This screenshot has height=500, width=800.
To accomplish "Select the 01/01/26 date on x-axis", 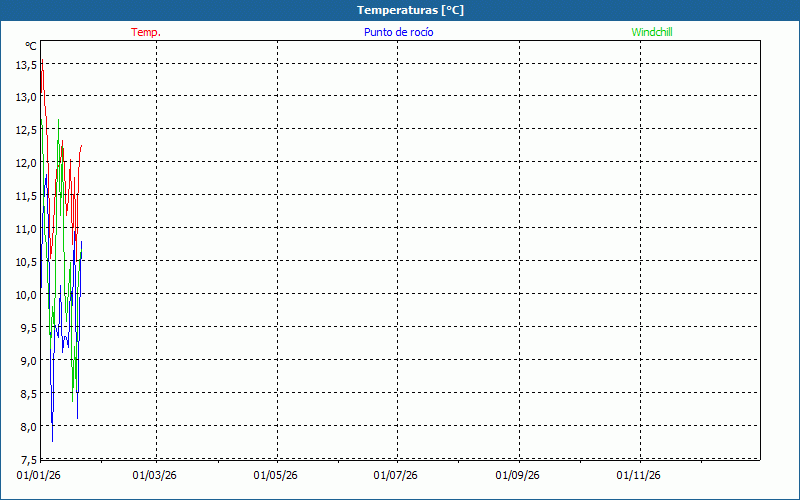I will [x=40, y=476].
